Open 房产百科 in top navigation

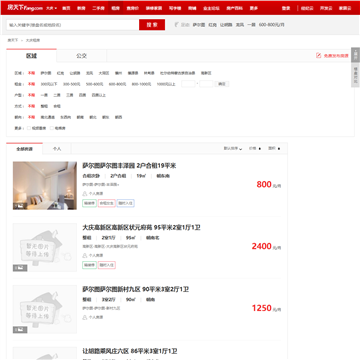(x=235, y=8)
